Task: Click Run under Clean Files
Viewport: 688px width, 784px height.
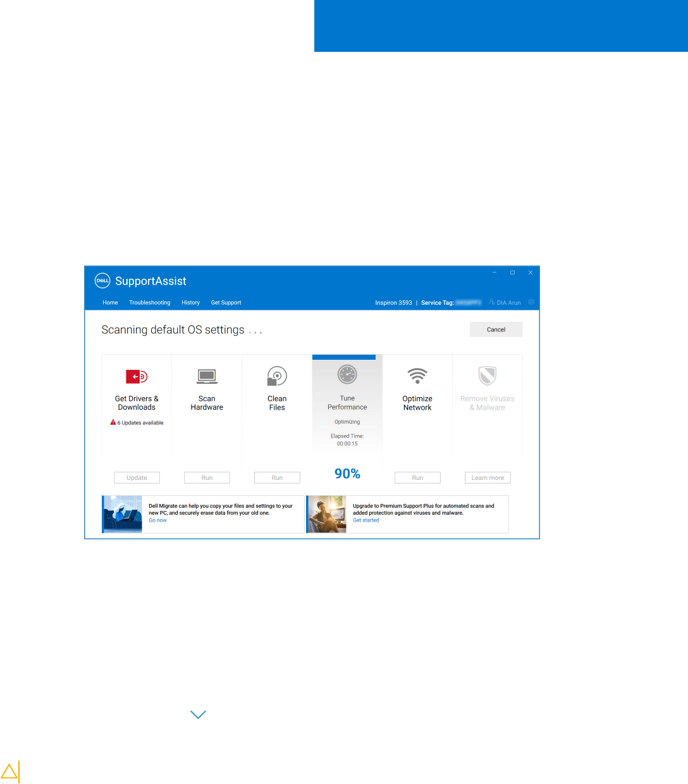Action: coord(277,478)
